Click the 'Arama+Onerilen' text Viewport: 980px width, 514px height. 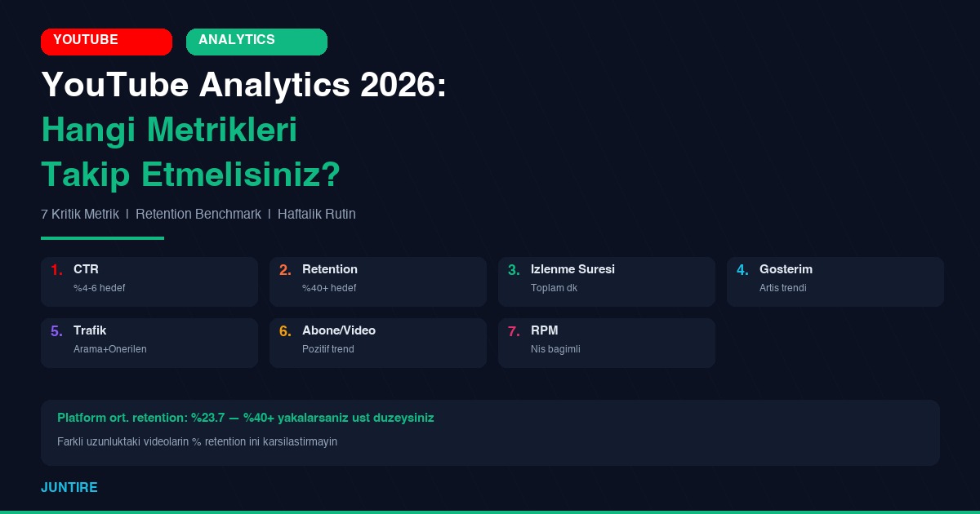110,349
